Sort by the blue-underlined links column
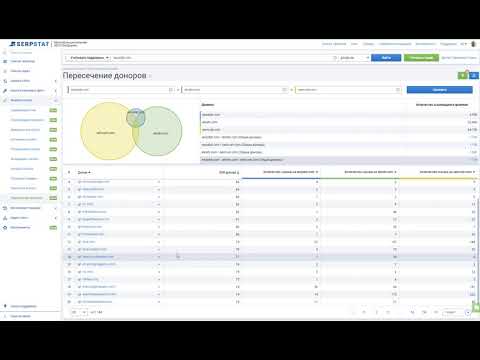 click(x=291, y=172)
